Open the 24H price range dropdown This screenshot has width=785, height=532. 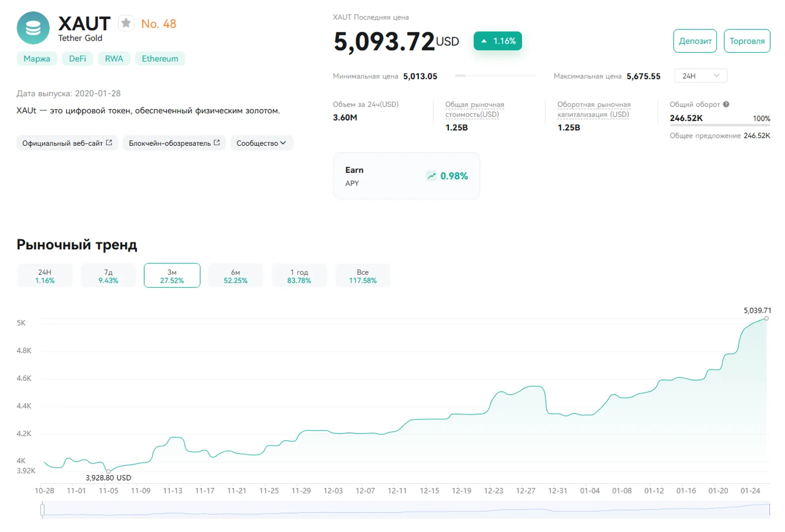tap(701, 76)
